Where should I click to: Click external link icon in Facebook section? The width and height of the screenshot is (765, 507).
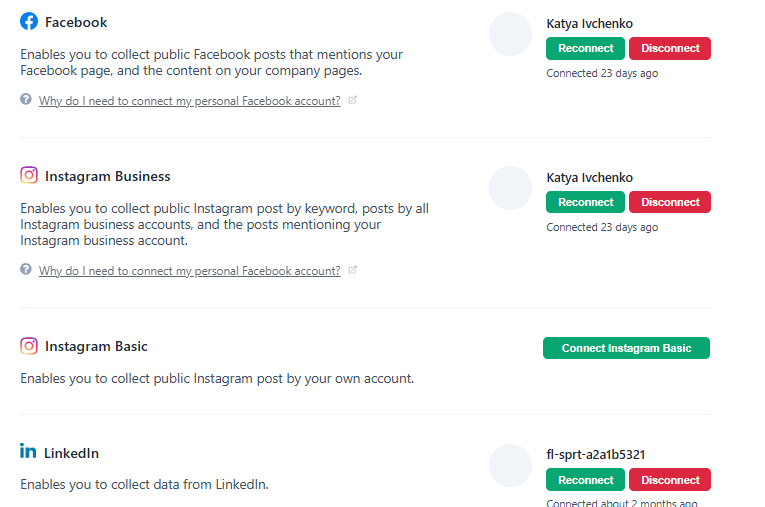tap(352, 100)
